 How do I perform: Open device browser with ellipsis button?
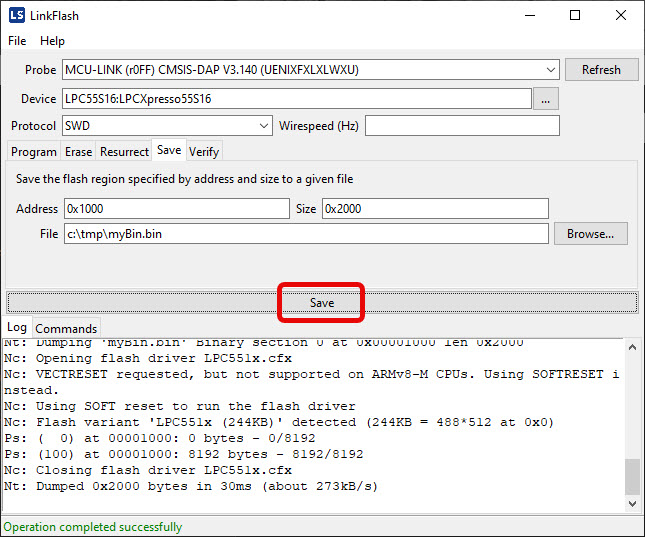tap(546, 99)
